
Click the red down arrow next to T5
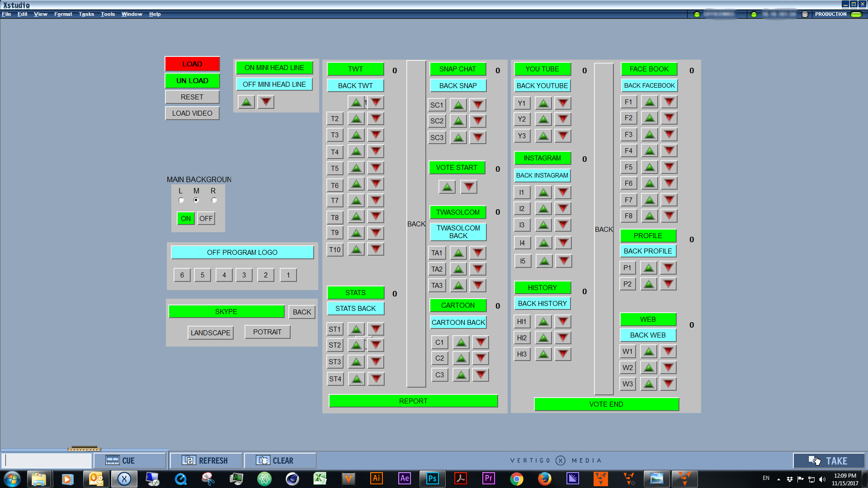coord(376,168)
